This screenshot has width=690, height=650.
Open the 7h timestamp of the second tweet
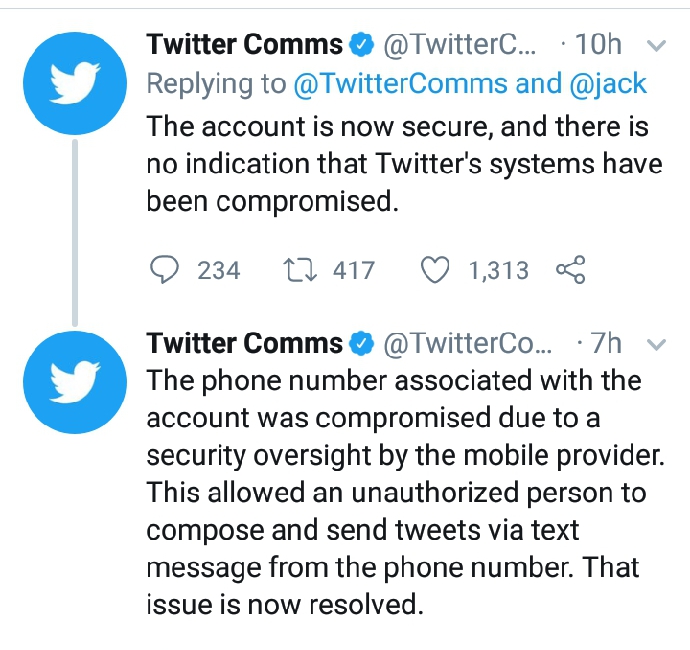[606, 343]
